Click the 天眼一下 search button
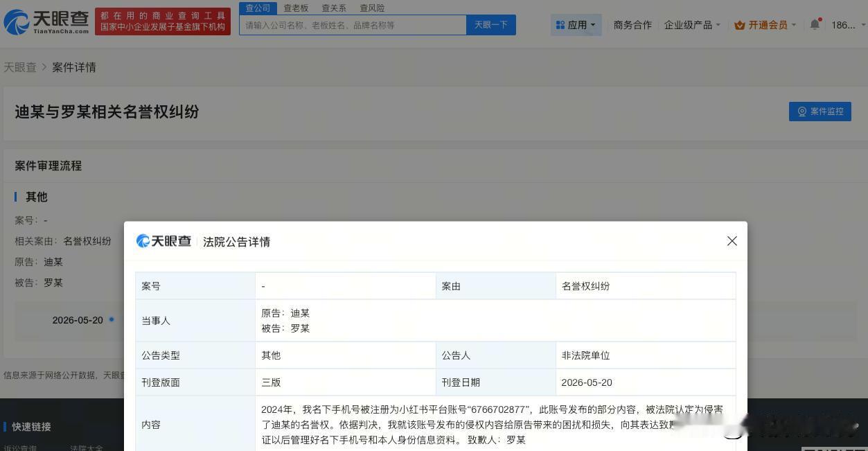 [x=491, y=25]
